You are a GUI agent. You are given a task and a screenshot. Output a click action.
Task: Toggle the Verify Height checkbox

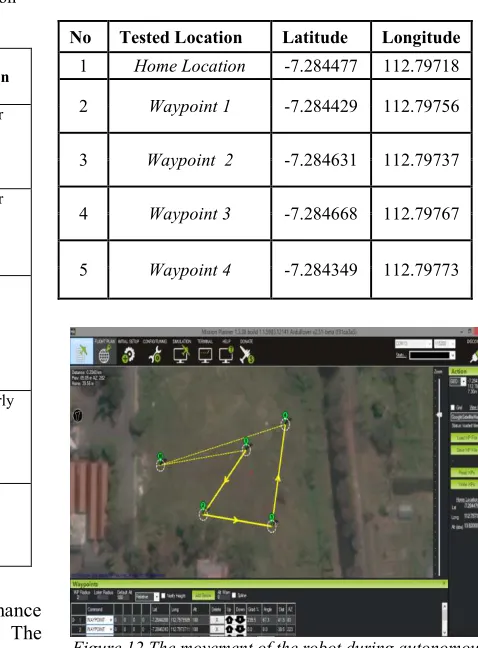click(163, 596)
